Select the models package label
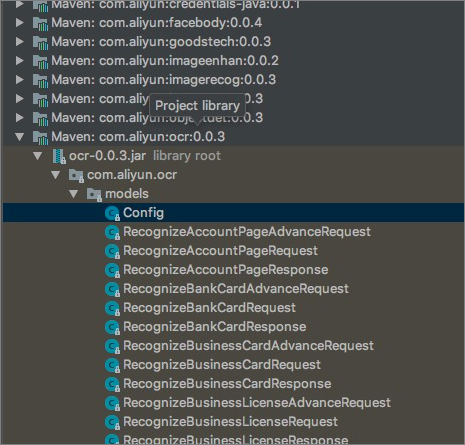This screenshot has width=465, height=445. tap(127, 194)
